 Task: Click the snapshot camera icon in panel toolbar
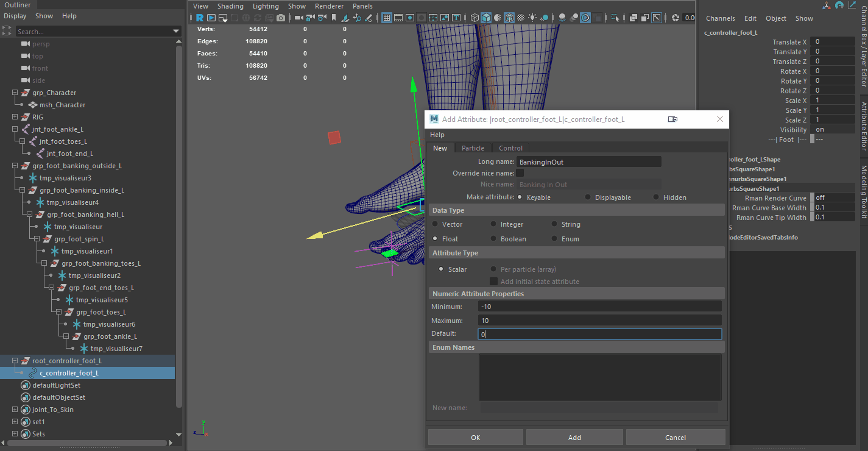(x=281, y=18)
